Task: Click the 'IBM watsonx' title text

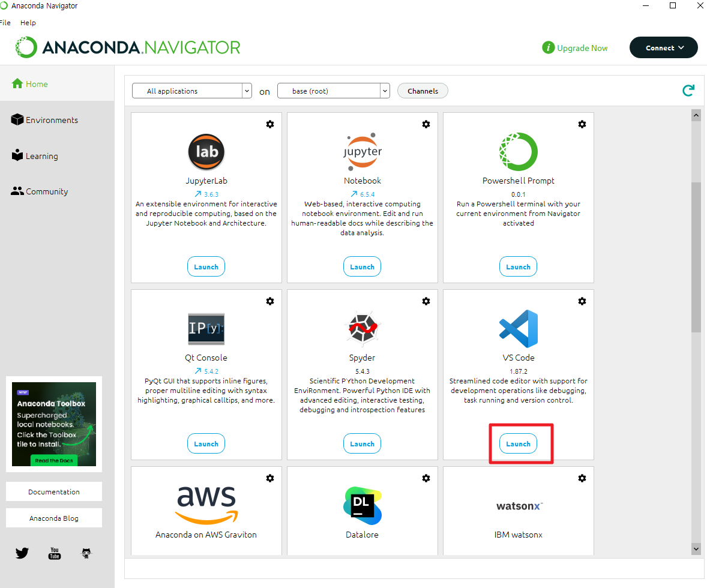Action: coord(518,535)
